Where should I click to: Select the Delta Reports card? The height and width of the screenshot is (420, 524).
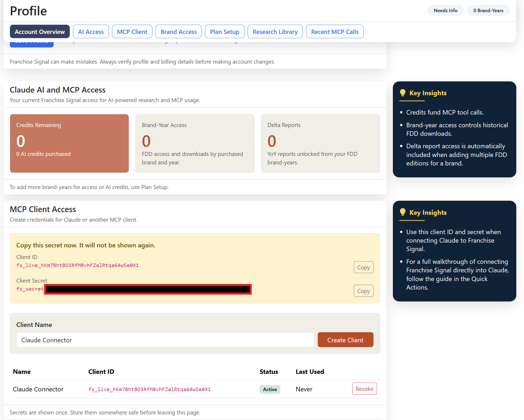pyautogui.click(x=320, y=143)
